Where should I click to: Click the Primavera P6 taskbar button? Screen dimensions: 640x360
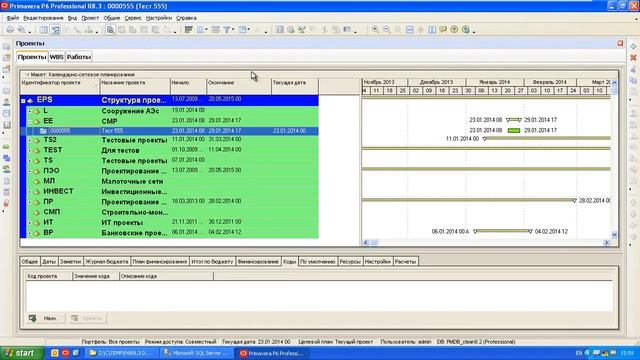click(x=273, y=353)
